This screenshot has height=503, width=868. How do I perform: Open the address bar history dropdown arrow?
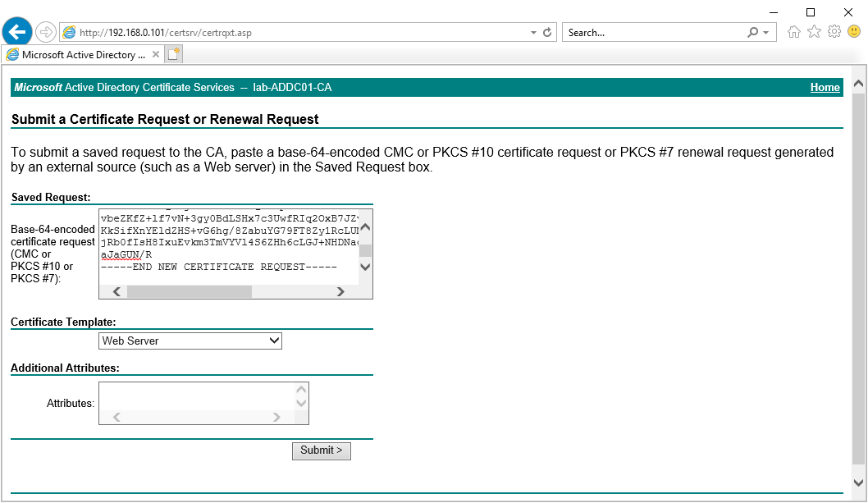[x=533, y=33]
